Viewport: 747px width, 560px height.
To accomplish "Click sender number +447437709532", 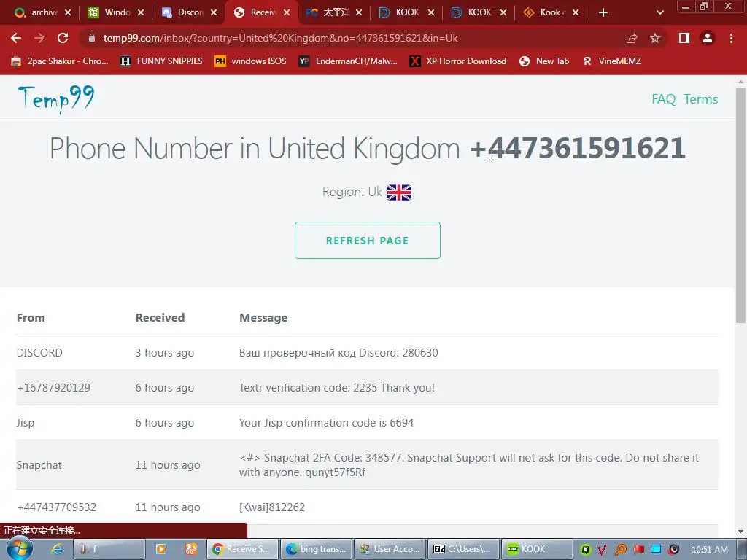I will coord(56,507).
